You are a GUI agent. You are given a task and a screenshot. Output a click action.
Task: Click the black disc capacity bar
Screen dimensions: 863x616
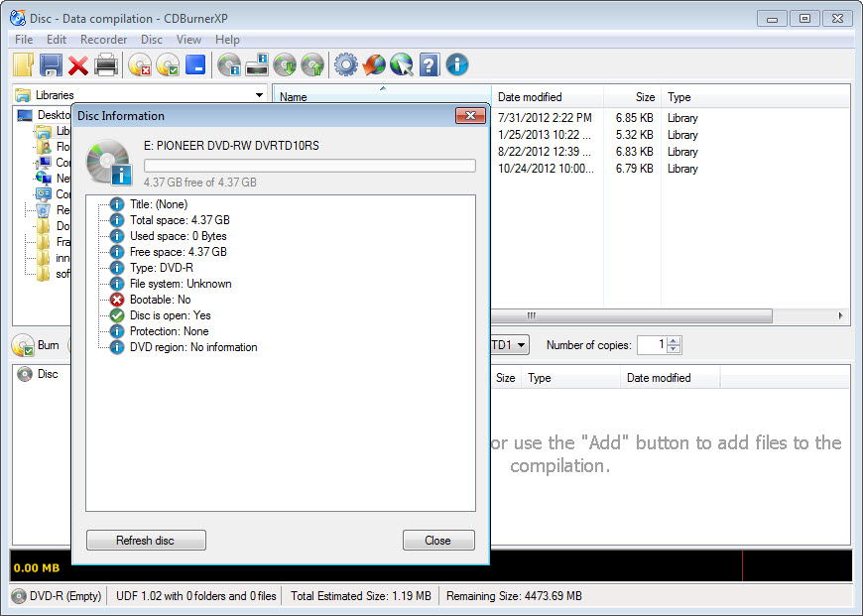tap(671, 565)
